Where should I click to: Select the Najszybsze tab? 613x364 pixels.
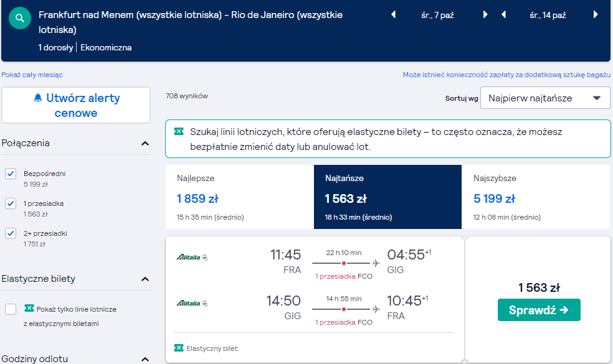point(536,197)
